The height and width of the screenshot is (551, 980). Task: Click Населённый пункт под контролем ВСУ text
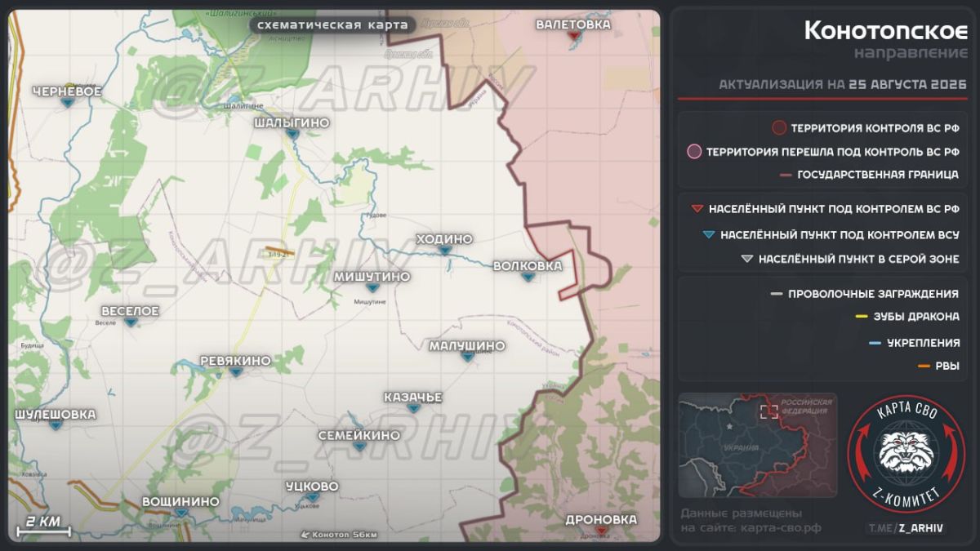(840, 235)
